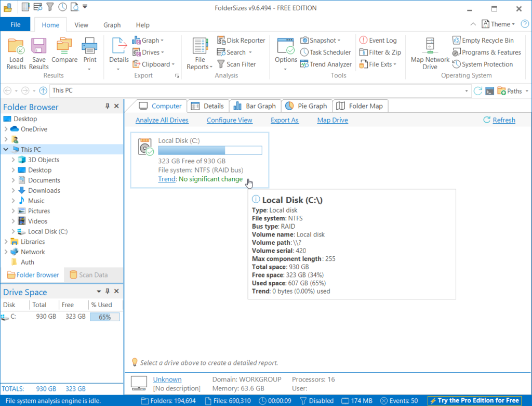Open the File menu
The image size is (532, 406).
(15, 24)
